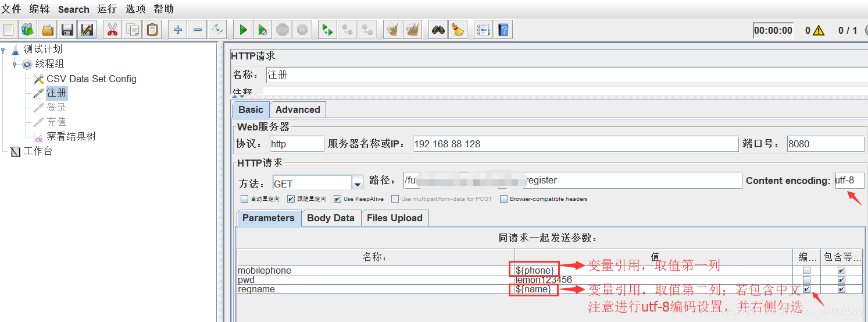Click the Save As icon with the pencil

[87, 29]
